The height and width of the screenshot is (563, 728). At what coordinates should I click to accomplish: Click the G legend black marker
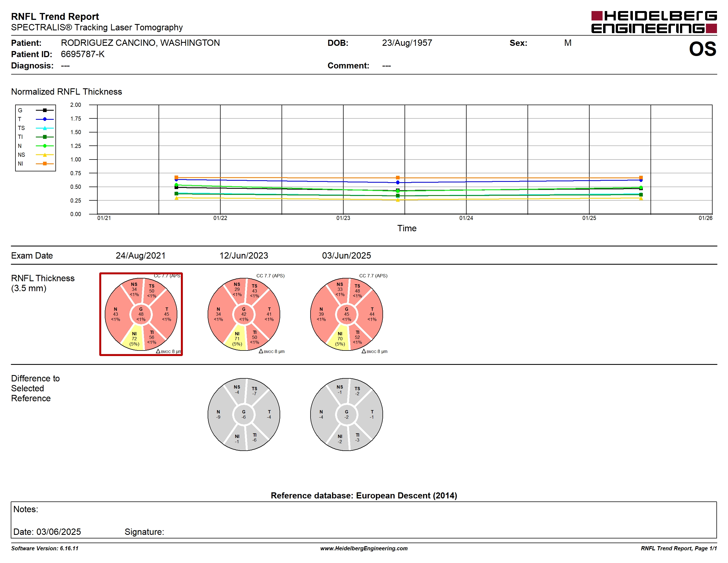(x=45, y=110)
